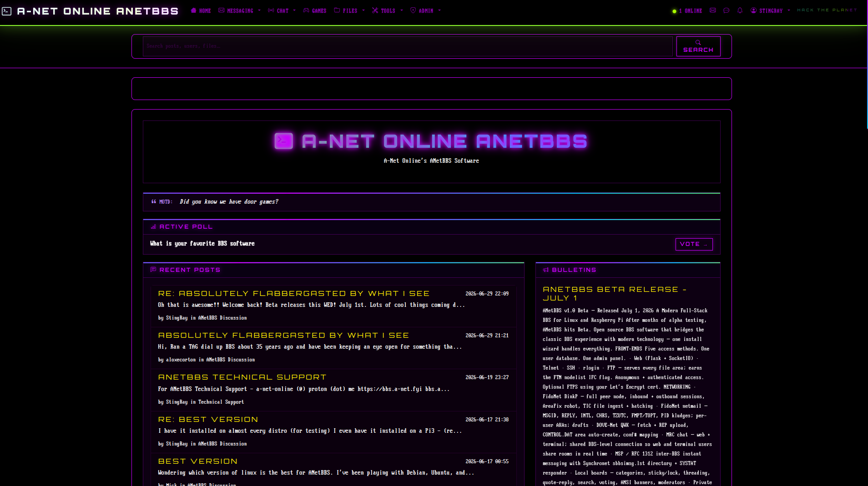This screenshot has width=868, height=486.
Task: Open the chat bubble icon beside the bell
Action: coord(727,10)
